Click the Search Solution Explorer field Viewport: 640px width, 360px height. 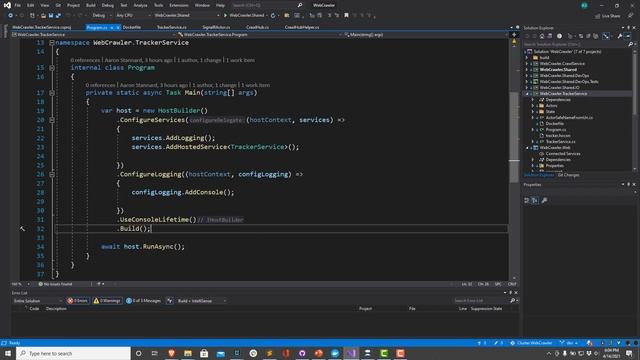pyautogui.click(x=576, y=44)
